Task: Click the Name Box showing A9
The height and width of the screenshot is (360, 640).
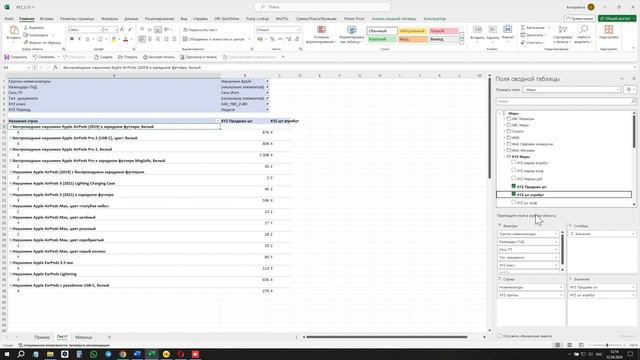Action: tap(16, 67)
